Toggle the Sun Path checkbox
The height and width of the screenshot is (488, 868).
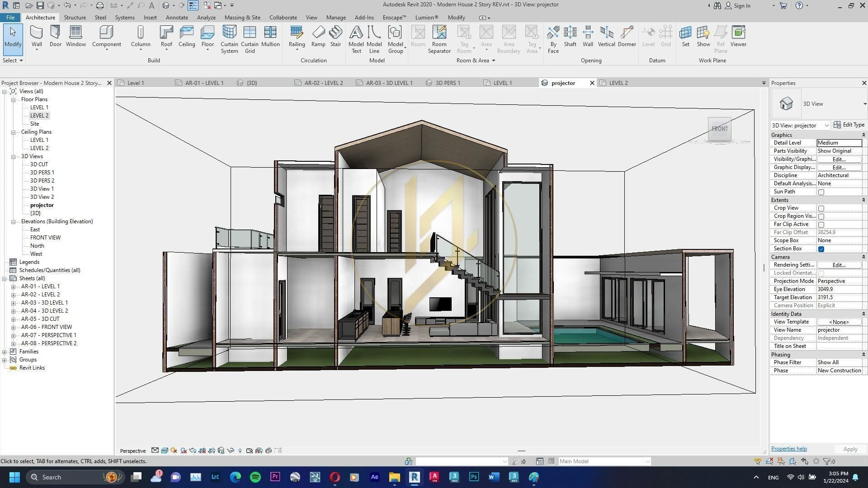pos(821,192)
